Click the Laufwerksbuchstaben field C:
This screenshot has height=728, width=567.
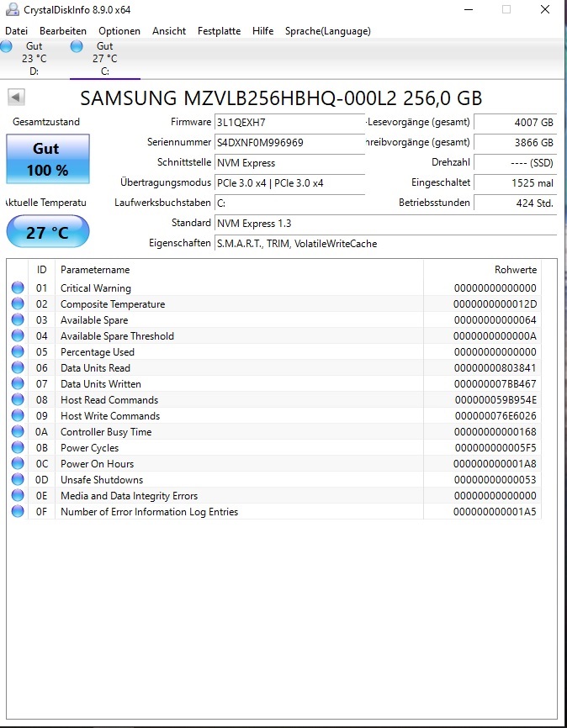(x=290, y=203)
